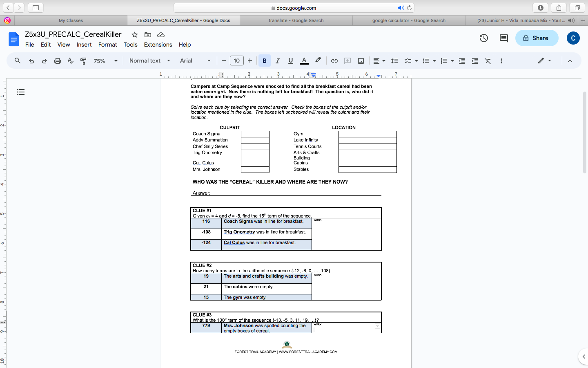Open version history
The height and width of the screenshot is (368, 588).
(483, 38)
